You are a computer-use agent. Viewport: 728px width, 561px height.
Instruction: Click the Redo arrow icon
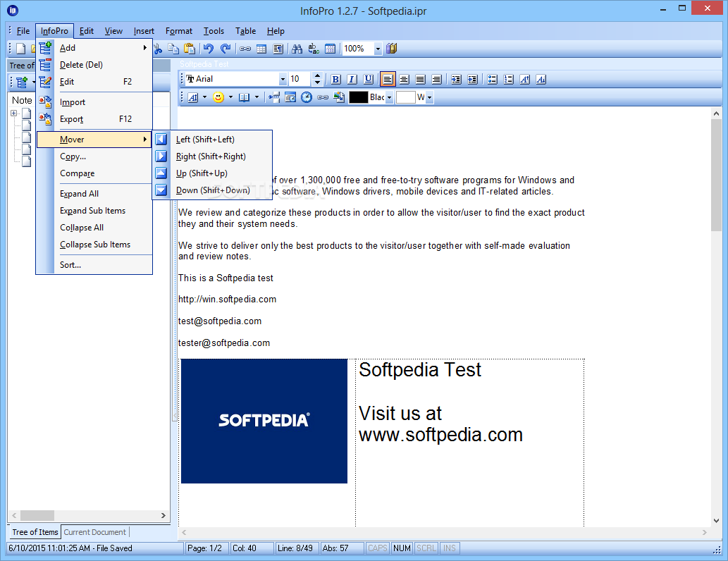tap(226, 49)
